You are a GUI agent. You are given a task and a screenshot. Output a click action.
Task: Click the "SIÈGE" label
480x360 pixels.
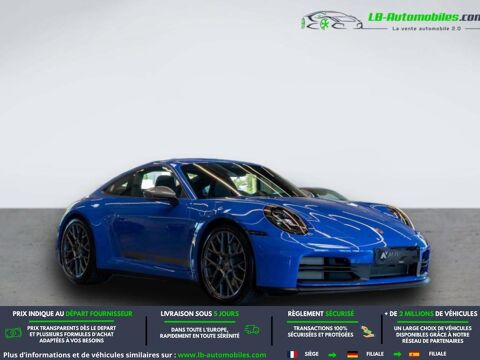tap(312, 354)
